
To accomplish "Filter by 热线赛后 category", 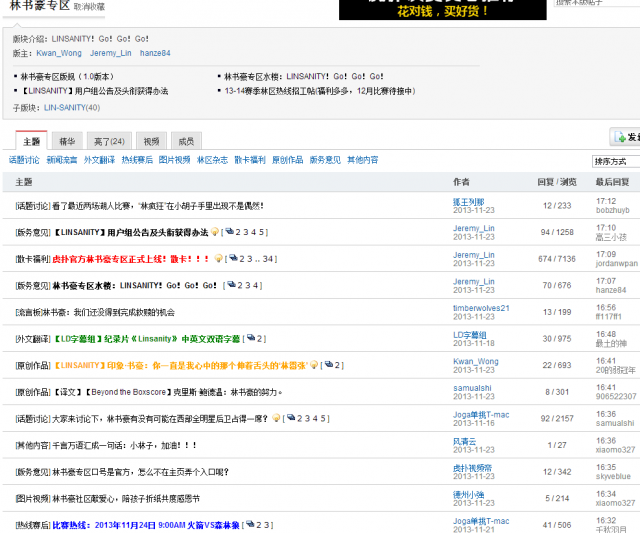I will [137, 160].
